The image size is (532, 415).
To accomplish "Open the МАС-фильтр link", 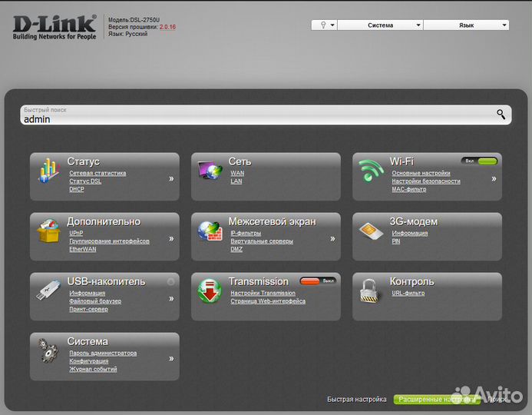I will [409, 189].
